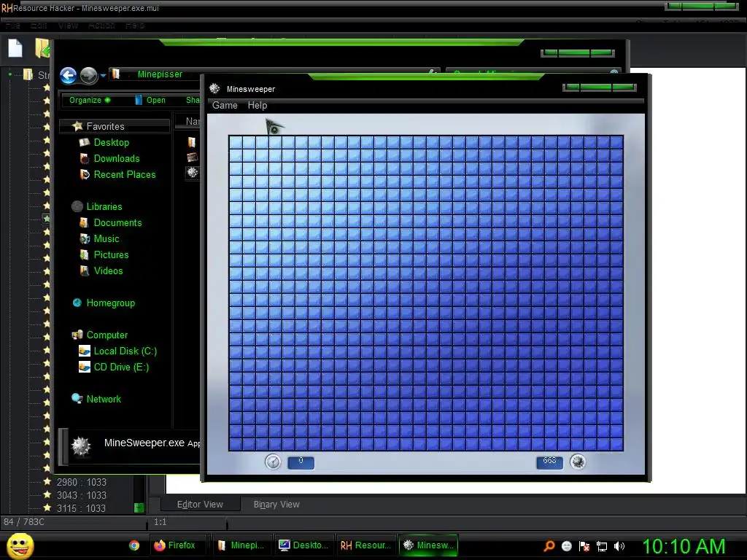Click the Music library icon

click(x=85, y=238)
